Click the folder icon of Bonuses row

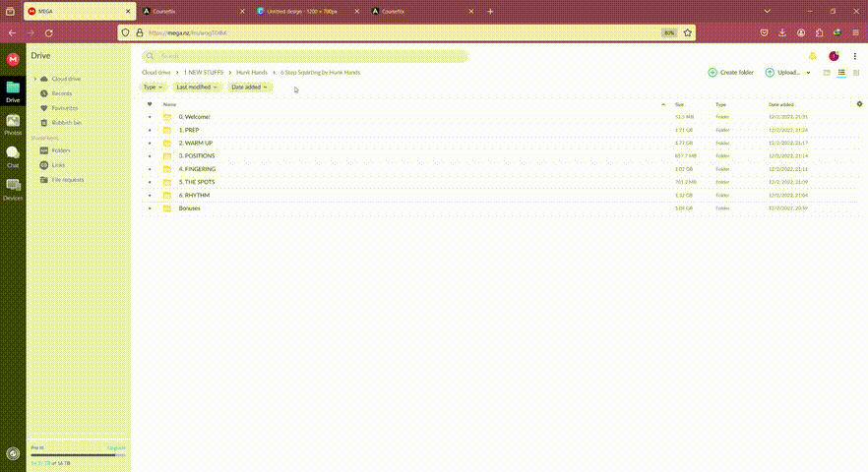167,208
